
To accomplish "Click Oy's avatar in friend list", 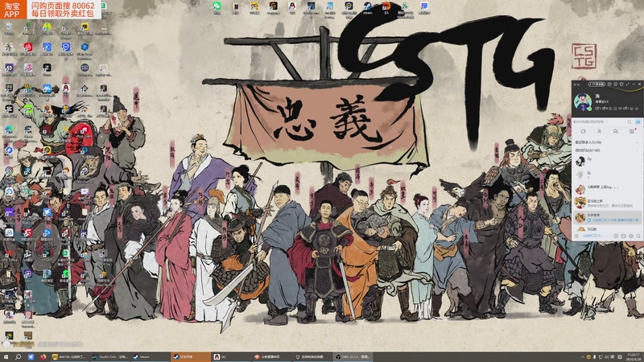I will [580, 161].
